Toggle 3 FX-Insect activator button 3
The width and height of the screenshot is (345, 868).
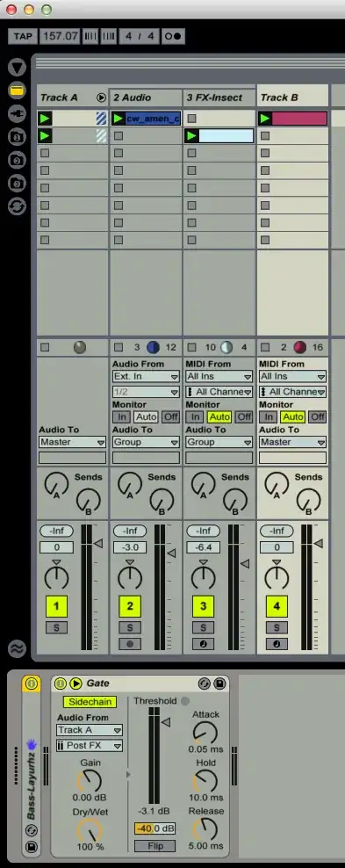203,606
